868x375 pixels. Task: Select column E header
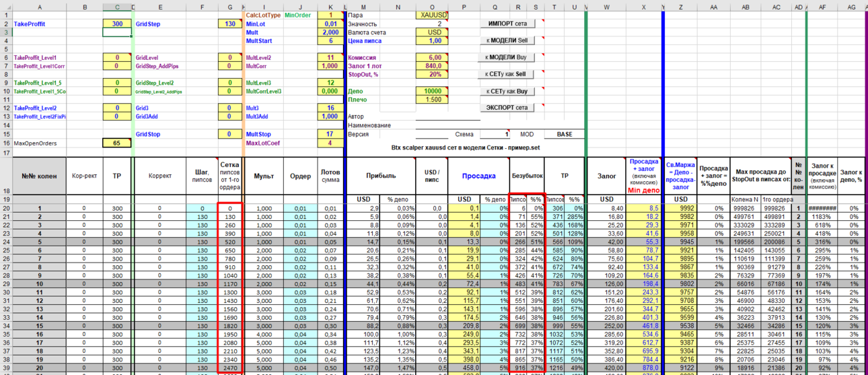tap(160, 6)
